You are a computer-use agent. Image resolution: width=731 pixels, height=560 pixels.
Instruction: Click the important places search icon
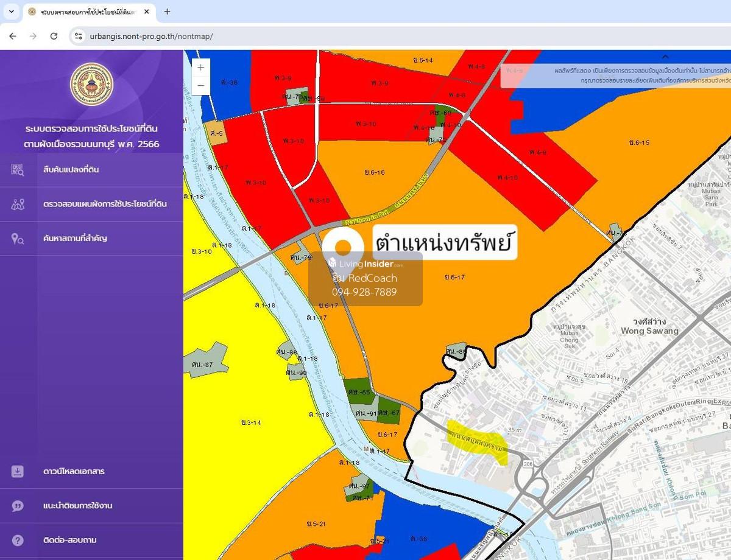(18, 239)
